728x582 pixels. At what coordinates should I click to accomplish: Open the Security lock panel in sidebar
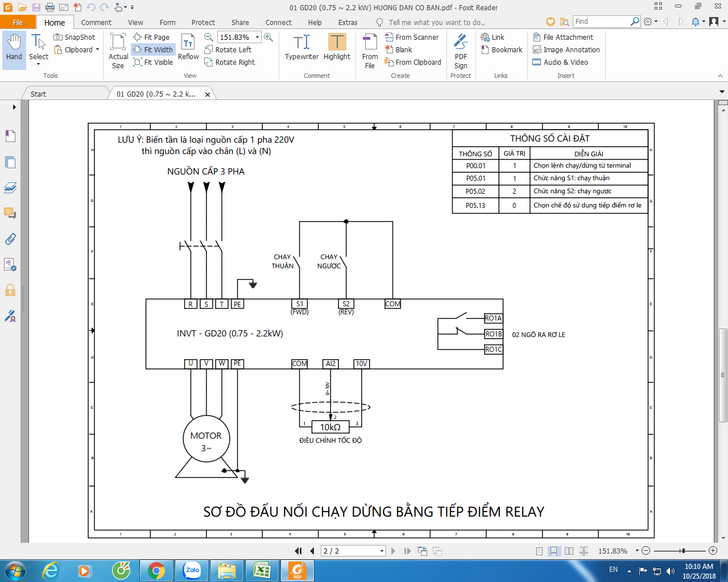[x=10, y=290]
